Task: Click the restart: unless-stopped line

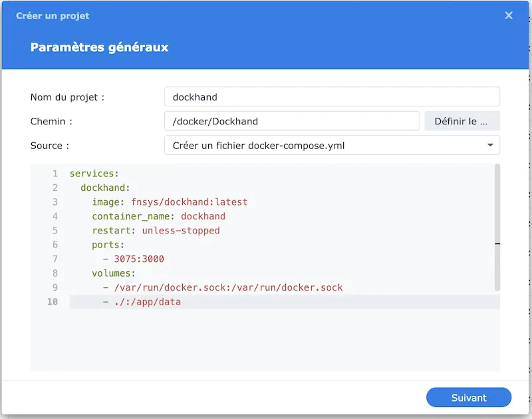Action: pos(156,230)
